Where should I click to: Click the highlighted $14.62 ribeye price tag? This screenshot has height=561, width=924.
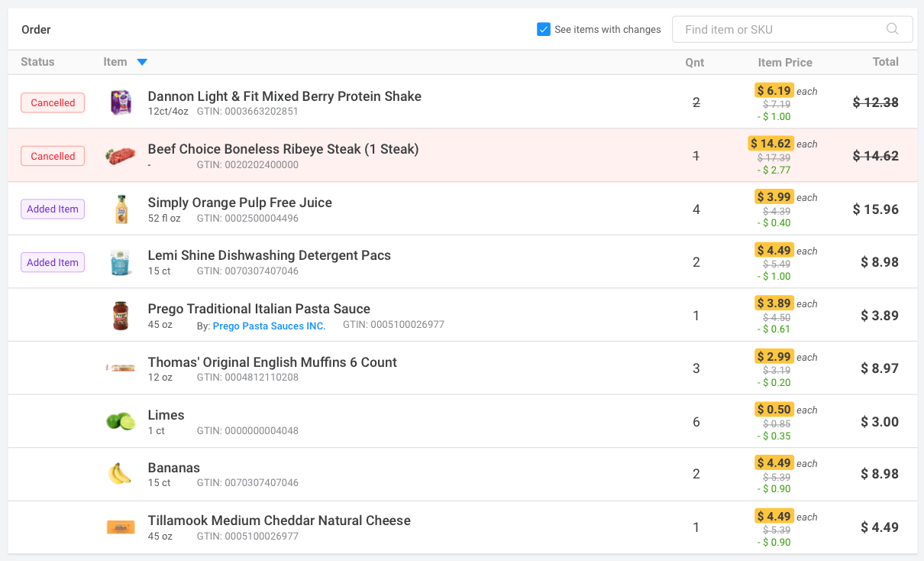coord(771,143)
